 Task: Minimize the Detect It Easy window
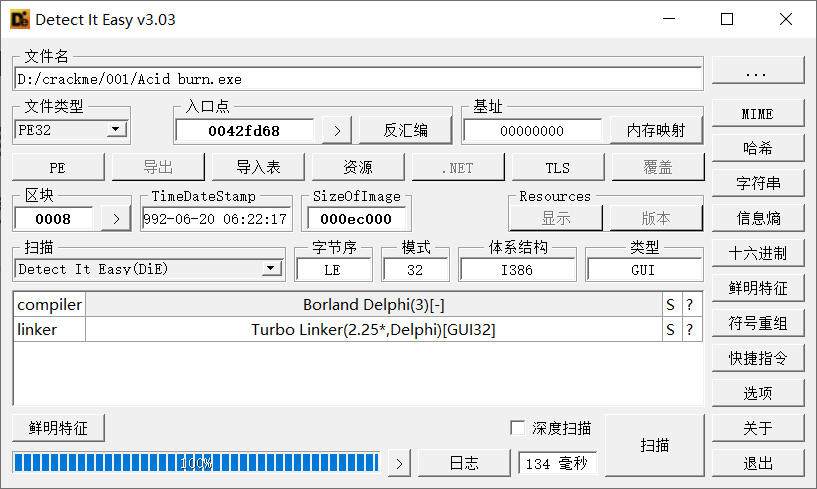click(x=669, y=19)
